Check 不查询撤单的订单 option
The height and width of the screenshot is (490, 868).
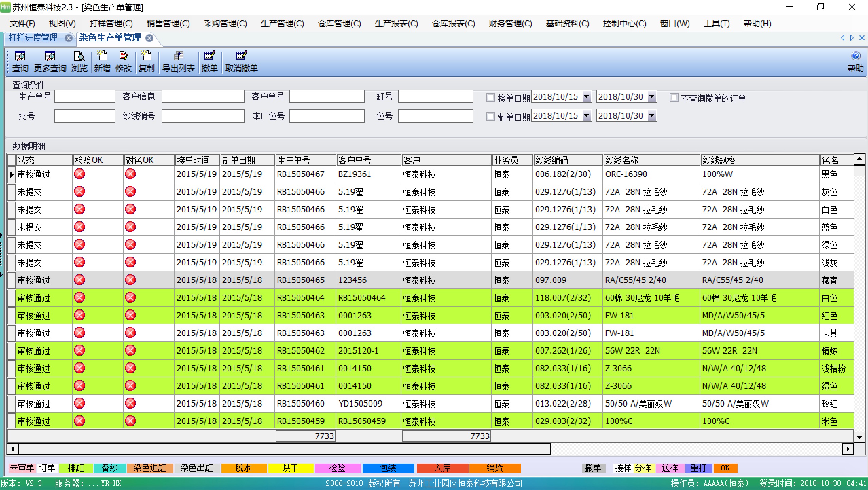click(x=674, y=97)
